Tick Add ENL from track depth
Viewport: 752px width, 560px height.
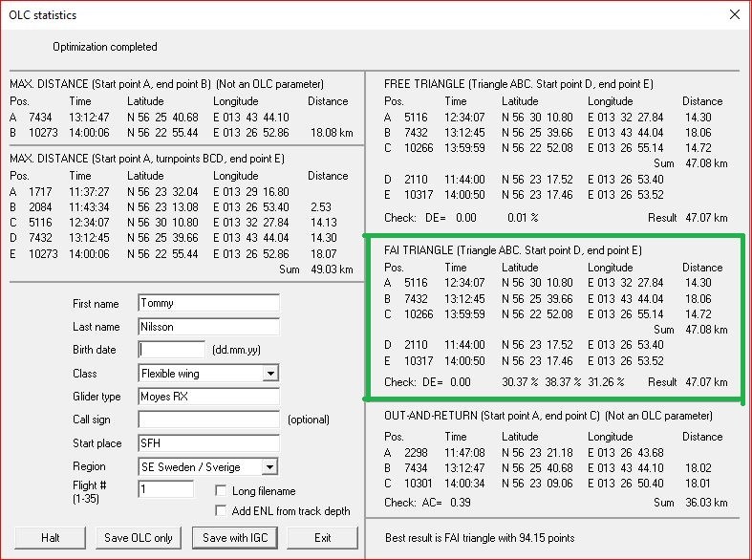(x=221, y=510)
